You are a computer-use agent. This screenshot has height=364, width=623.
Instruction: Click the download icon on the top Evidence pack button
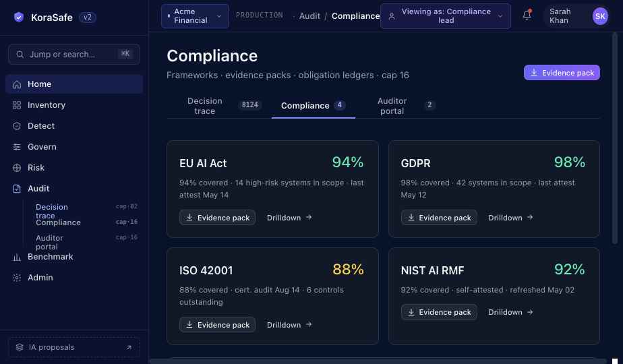[534, 72]
